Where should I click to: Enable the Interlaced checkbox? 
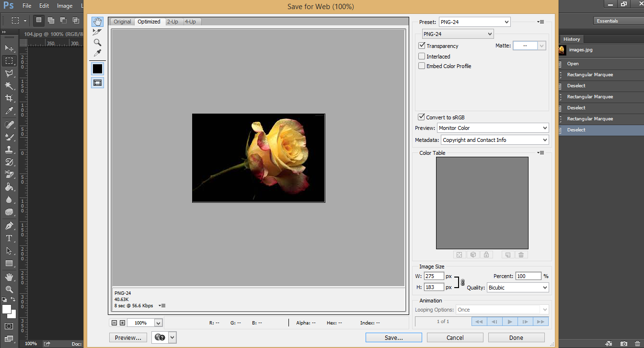422,57
